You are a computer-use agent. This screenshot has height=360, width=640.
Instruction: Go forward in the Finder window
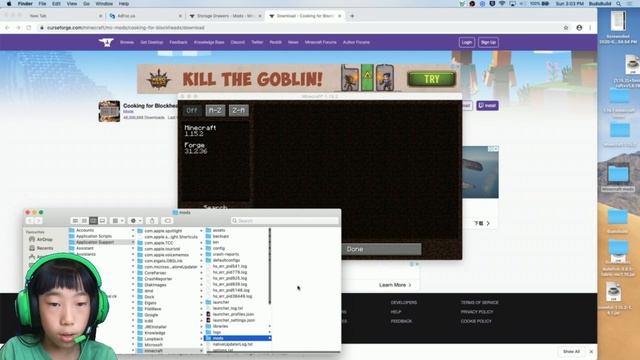click(38, 220)
